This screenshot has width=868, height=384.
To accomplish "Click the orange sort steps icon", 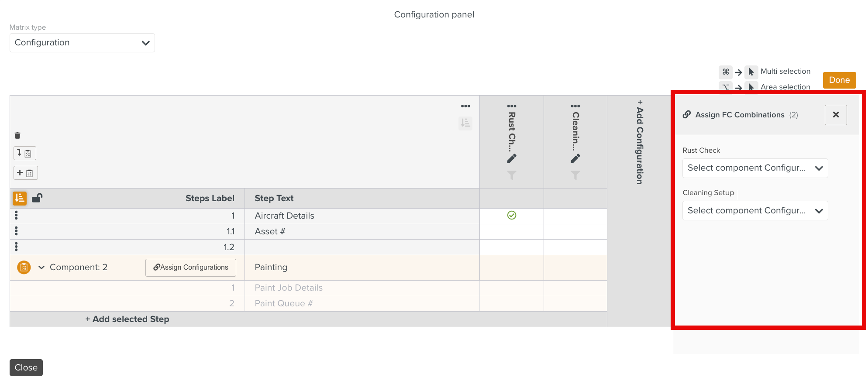I will [20, 198].
